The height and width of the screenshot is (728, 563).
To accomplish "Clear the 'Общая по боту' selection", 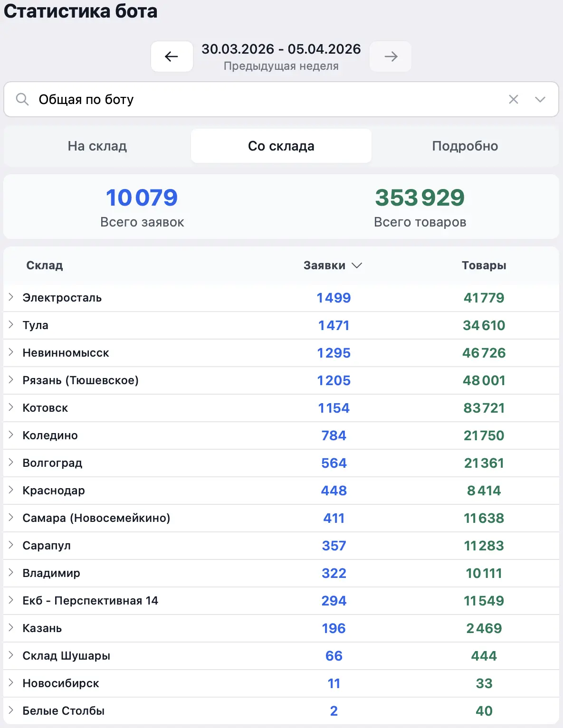I will pyautogui.click(x=513, y=99).
